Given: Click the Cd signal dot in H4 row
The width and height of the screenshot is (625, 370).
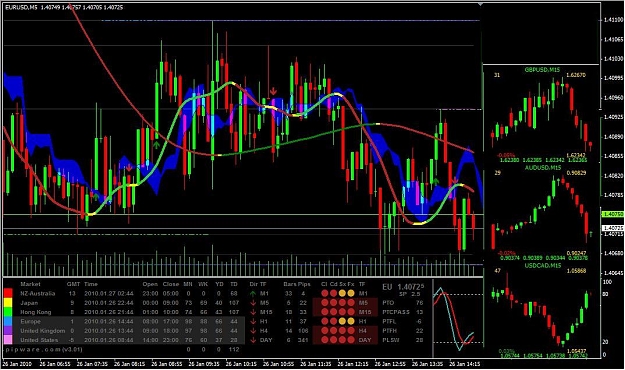Looking at the screenshot, I should [334, 331].
